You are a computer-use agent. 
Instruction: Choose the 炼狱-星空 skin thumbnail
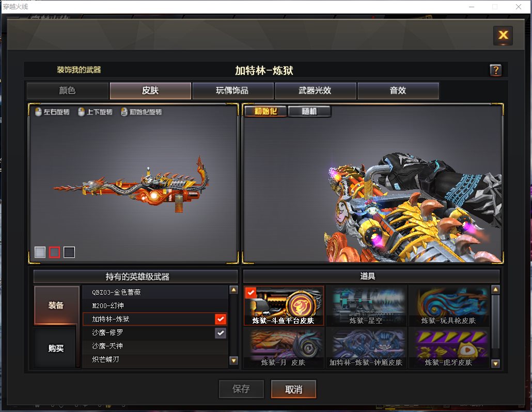coord(366,306)
